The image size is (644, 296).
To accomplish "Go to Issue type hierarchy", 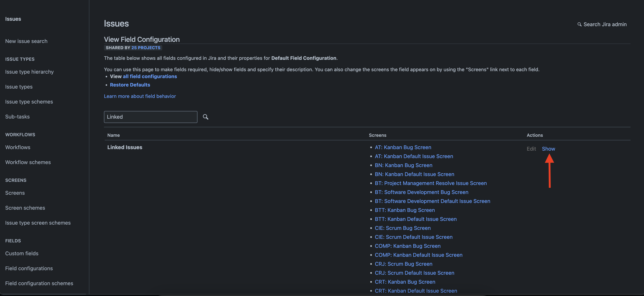I will coord(30,72).
